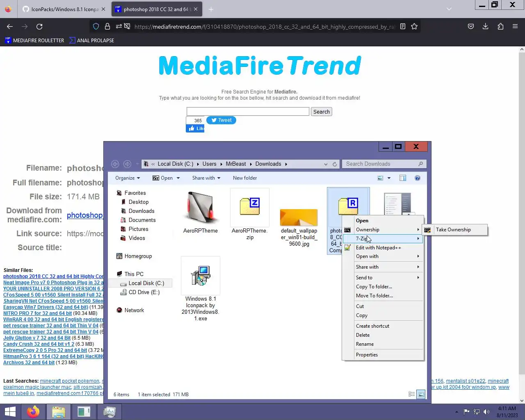
Task: Select Downloads in navigation pane
Action: [x=142, y=211]
